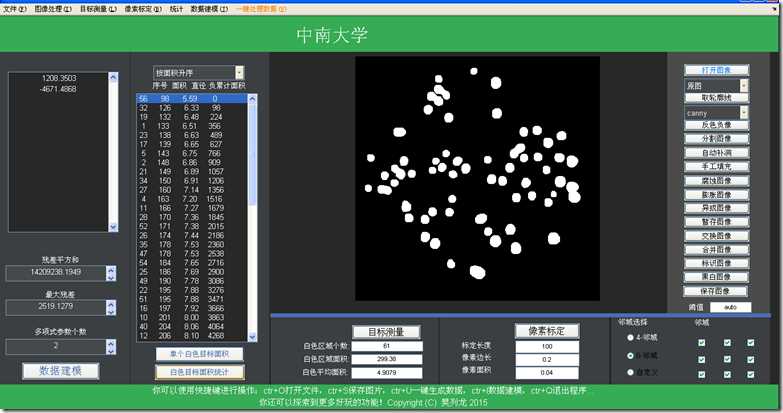Screen dimensions: 783x413
Task: Select table row with 序号 23
Action: 192,135
